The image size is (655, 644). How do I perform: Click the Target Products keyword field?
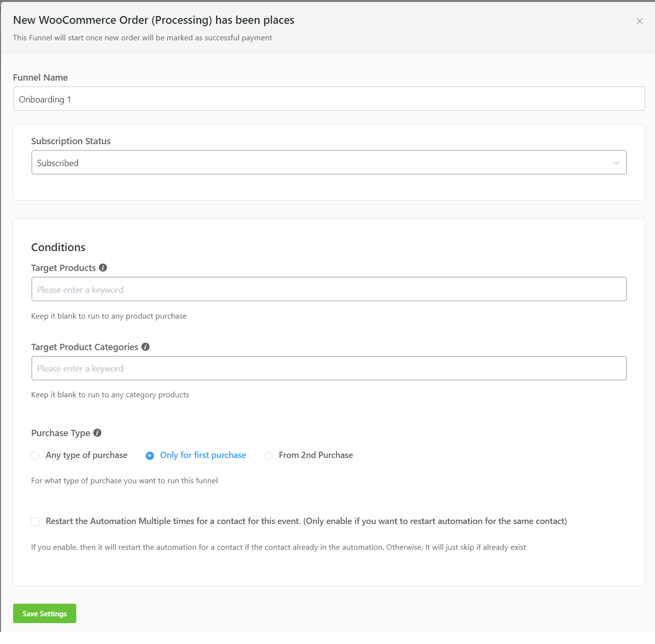click(x=329, y=289)
